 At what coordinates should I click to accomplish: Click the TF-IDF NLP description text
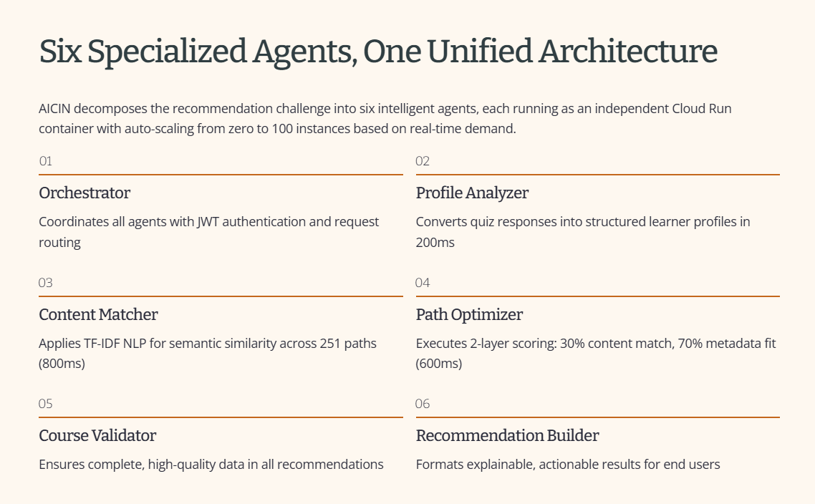coord(208,354)
